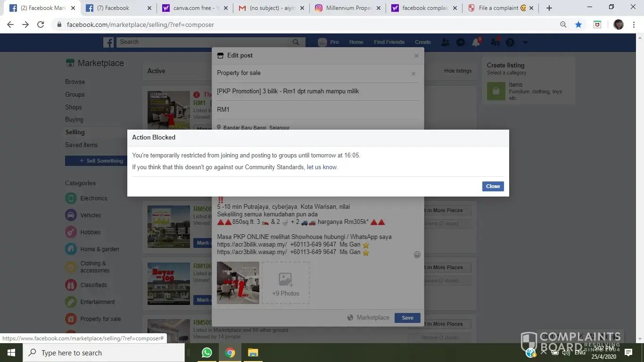
Task: Open Facebook Messenger icon in header
Action: 461,42
